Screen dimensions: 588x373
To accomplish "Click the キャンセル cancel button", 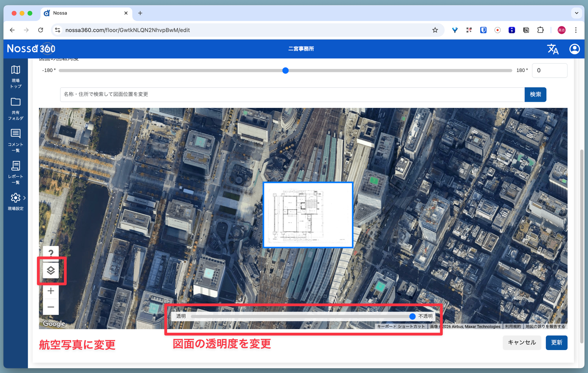I will pos(522,343).
